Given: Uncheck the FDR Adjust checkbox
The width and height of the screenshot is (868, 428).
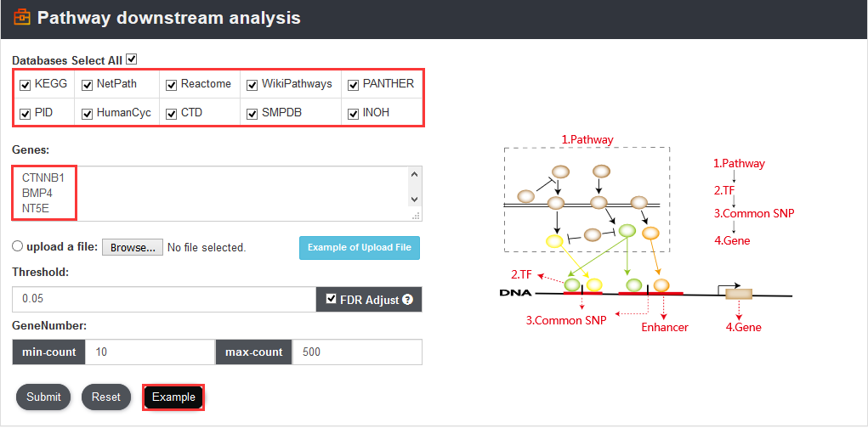Looking at the screenshot, I should tap(331, 299).
